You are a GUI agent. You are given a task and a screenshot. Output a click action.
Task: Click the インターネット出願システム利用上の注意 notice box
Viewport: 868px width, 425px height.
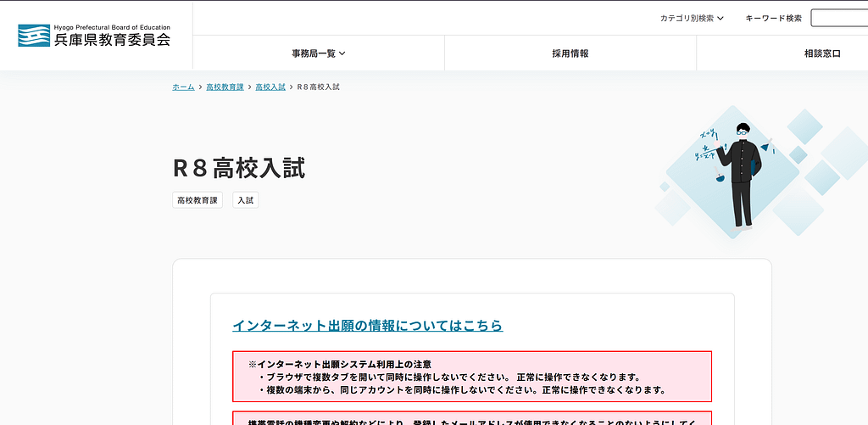(x=471, y=377)
